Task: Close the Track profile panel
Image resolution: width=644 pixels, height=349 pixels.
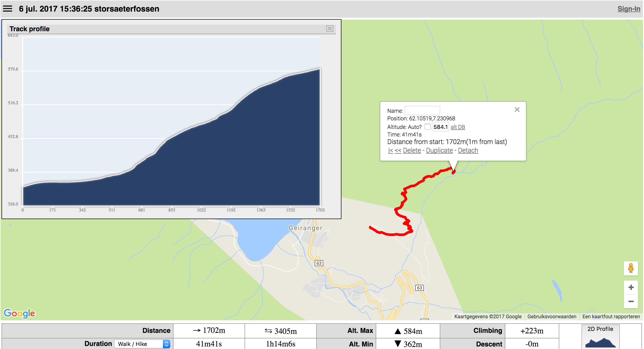Action: 330,28
